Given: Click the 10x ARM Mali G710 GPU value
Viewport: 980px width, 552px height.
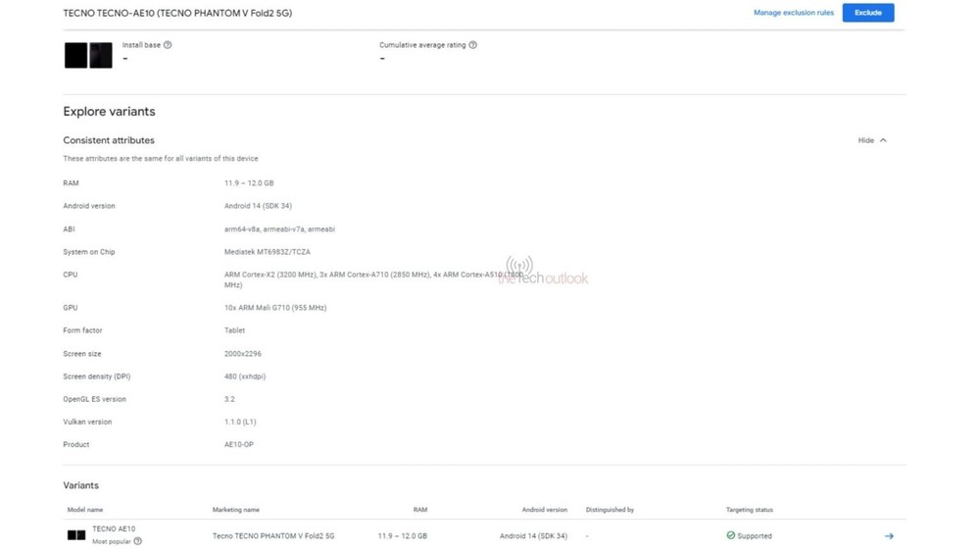Looking at the screenshot, I should (x=275, y=308).
